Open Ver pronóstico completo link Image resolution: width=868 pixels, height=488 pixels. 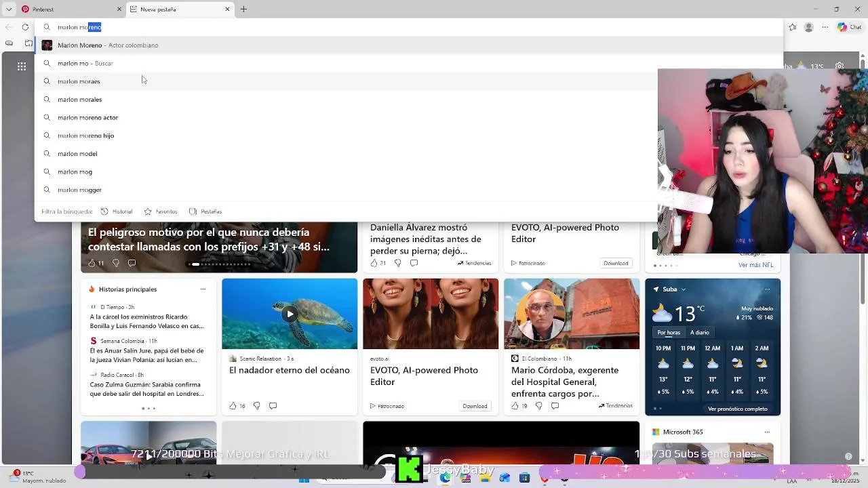click(738, 409)
